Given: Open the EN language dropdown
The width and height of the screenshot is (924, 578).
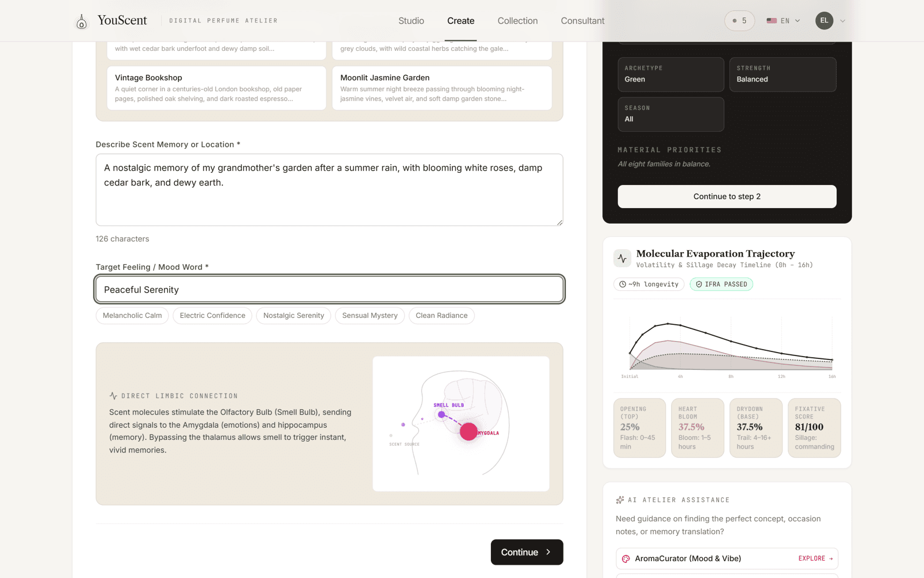Looking at the screenshot, I should (x=783, y=21).
